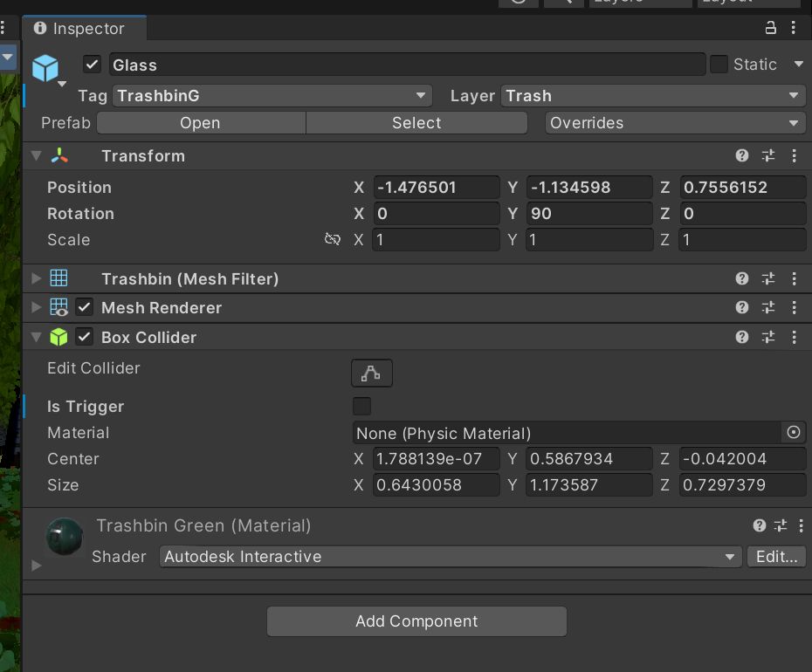The height and width of the screenshot is (672, 812).
Task: Toggle the Scale constrained proportions link icon
Action: coord(332,239)
